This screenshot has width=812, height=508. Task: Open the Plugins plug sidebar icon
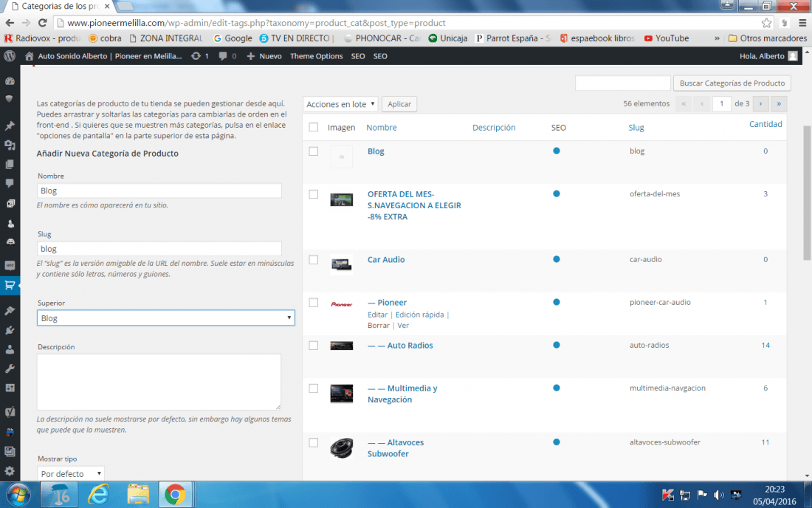pos(10,330)
